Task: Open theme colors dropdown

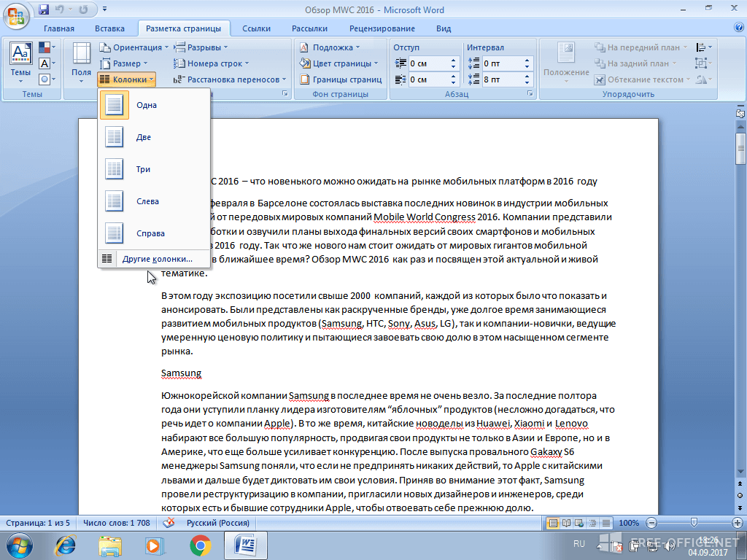Action: tap(47, 47)
